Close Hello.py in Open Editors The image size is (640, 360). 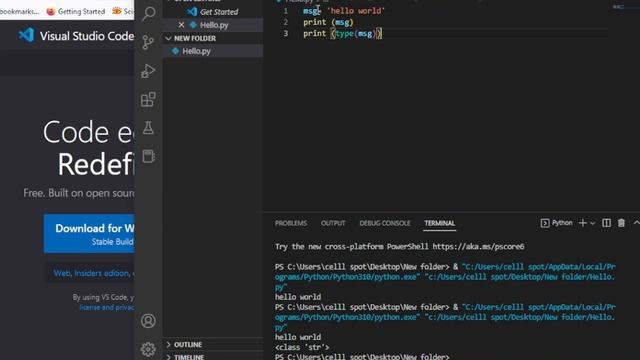click(x=181, y=25)
